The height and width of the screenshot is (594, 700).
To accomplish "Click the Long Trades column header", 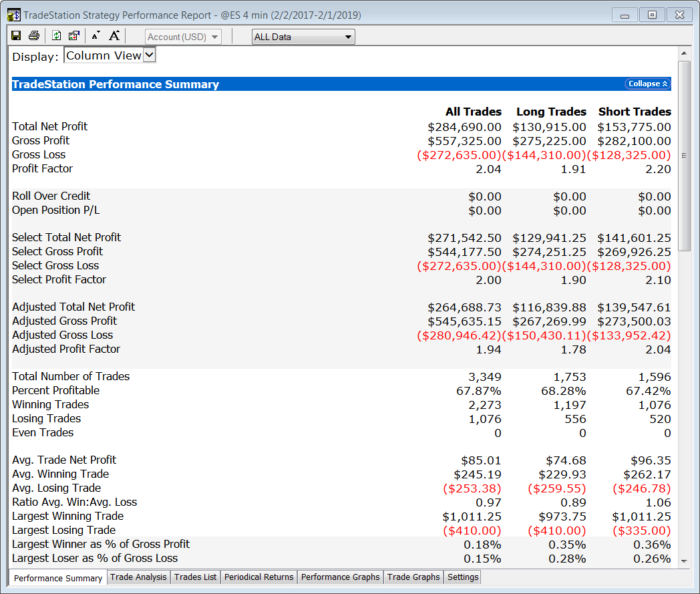I will pos(551,112).
